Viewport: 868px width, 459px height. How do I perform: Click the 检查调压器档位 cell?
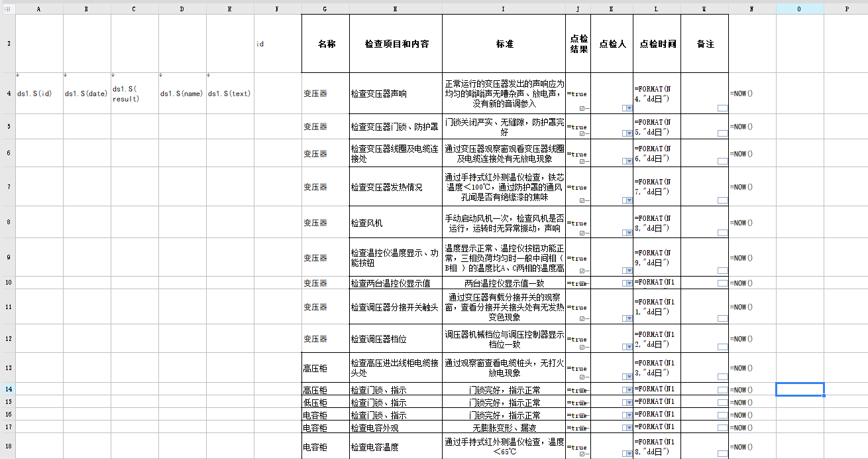tap(396, 338)
